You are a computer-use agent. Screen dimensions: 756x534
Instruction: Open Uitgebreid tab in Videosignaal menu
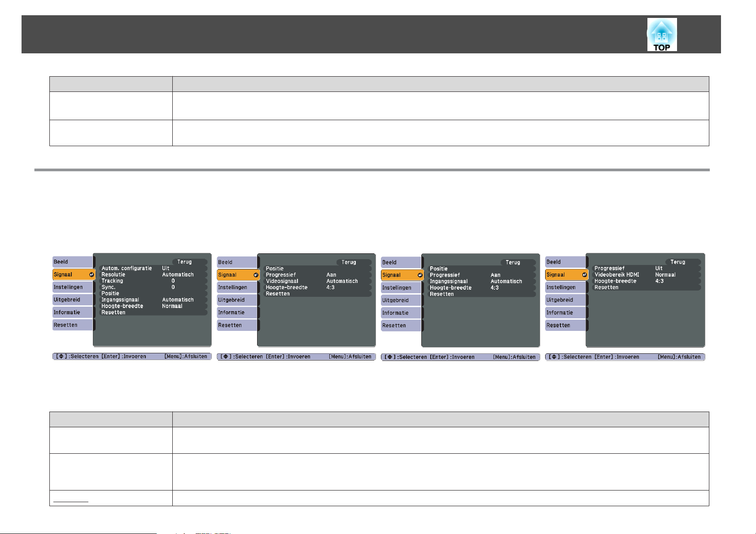[237, 300]
